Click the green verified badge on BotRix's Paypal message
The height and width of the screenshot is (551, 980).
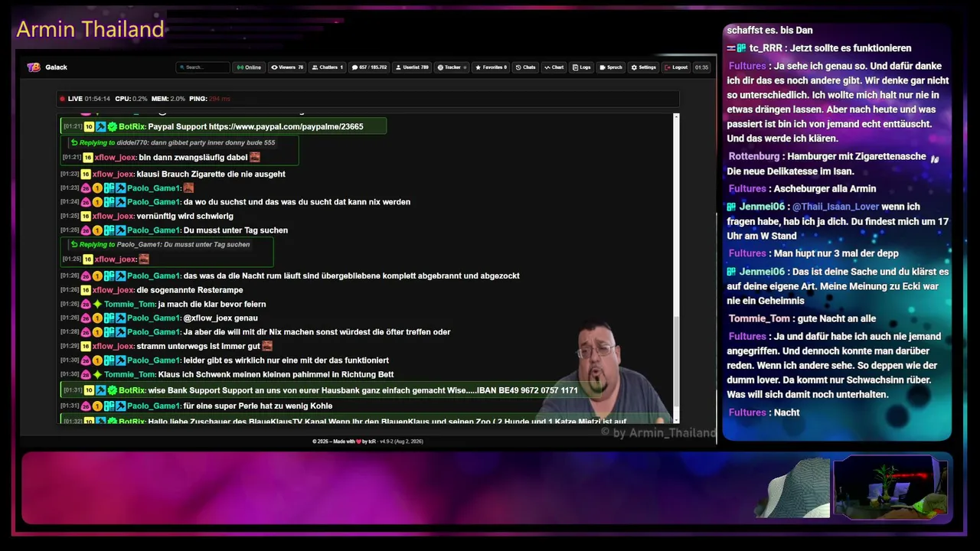click(112, 126)
